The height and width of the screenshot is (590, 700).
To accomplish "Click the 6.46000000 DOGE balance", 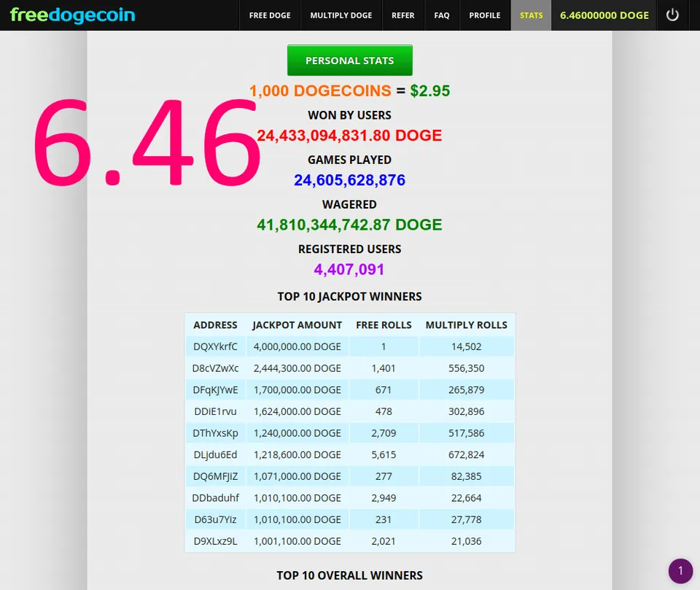I will (604, 15).
